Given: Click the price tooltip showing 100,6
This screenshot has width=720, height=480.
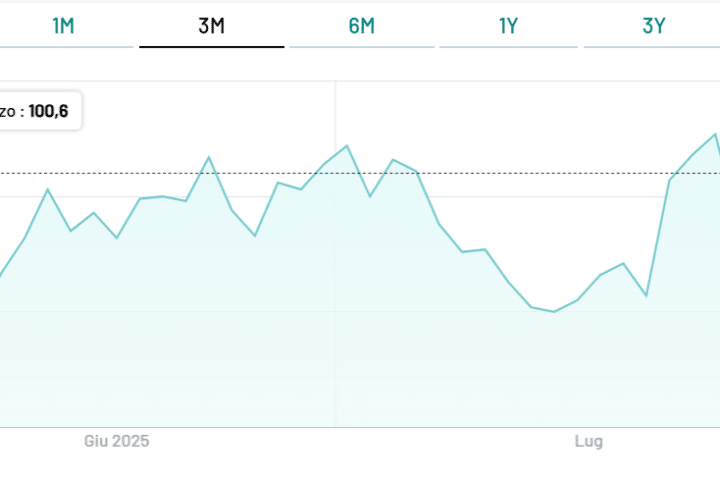Looking at the screenshot, I should pyautogui.click(x=38, y=111).
